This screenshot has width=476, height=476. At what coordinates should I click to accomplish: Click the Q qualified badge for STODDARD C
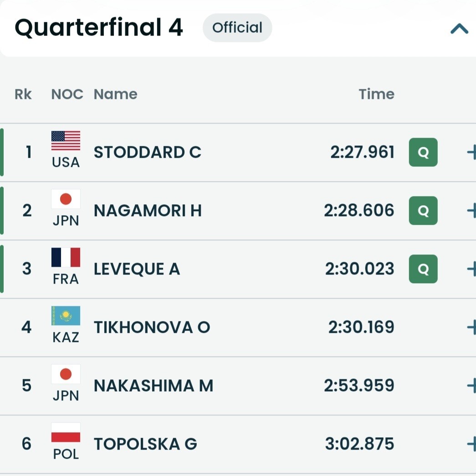(x=423, y=152)
